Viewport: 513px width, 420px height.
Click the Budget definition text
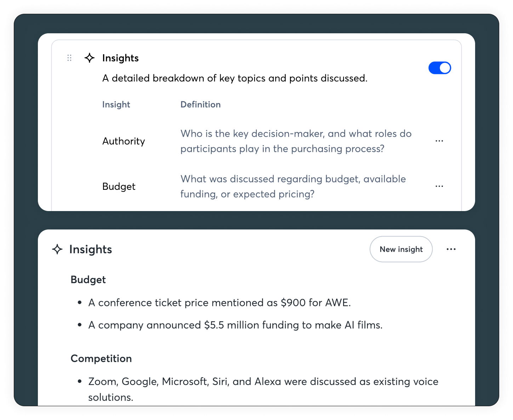click(293, 186)
